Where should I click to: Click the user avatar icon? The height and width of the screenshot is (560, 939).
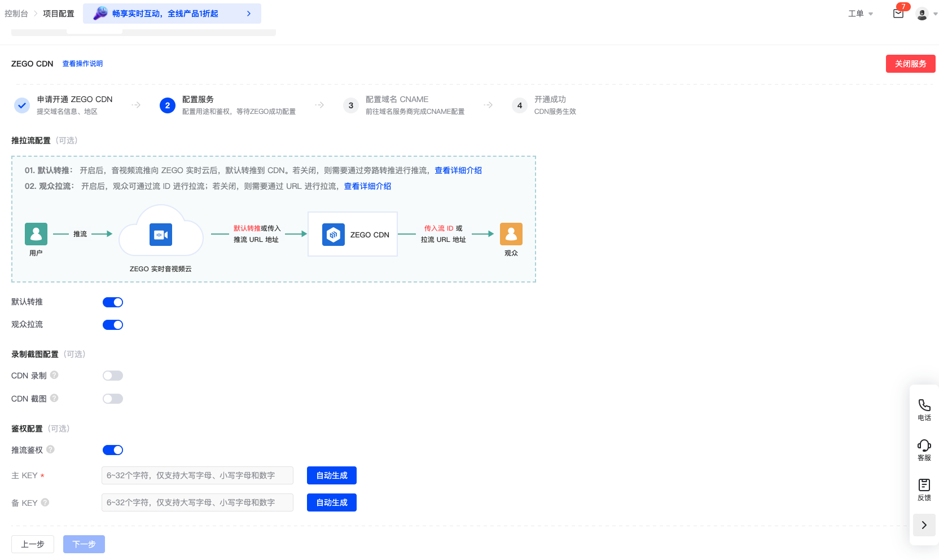(922, 14)
